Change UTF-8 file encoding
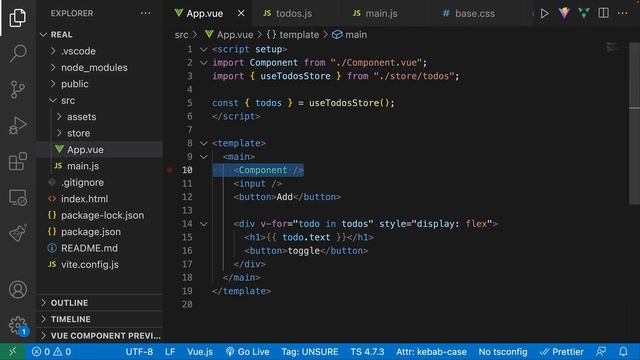Viewport: 640px width, 360px height. [139, 351]
